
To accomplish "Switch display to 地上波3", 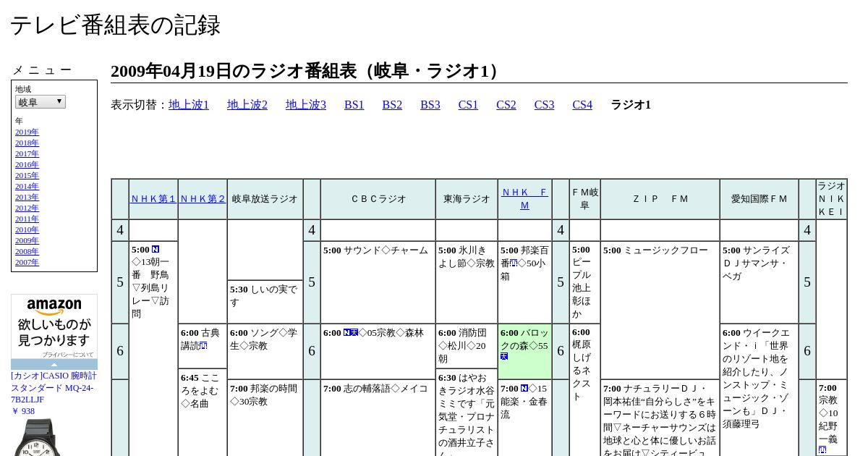I will pos(306,105).
